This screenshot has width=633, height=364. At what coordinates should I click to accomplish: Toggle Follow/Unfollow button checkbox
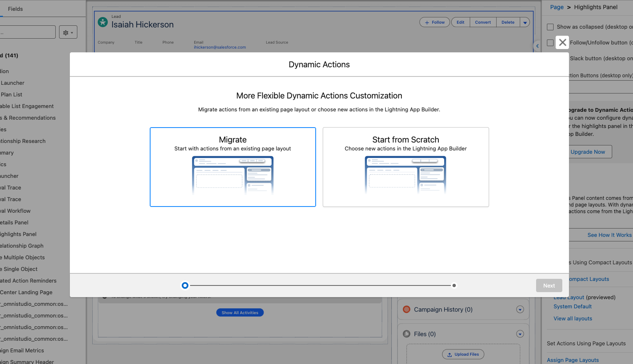point(550,43)
